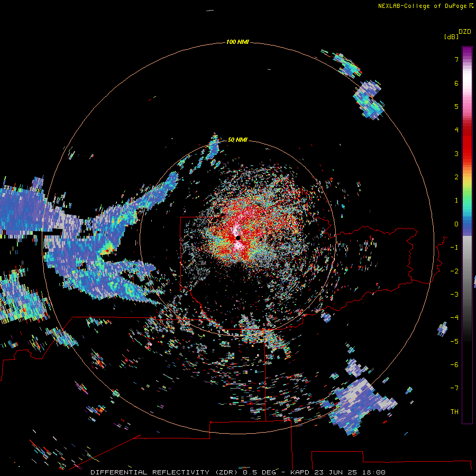Image resolution: width=476 pixels, height=476 pixels.
Task: Click the -6 value on the color scale
Action: pos(454,365)
